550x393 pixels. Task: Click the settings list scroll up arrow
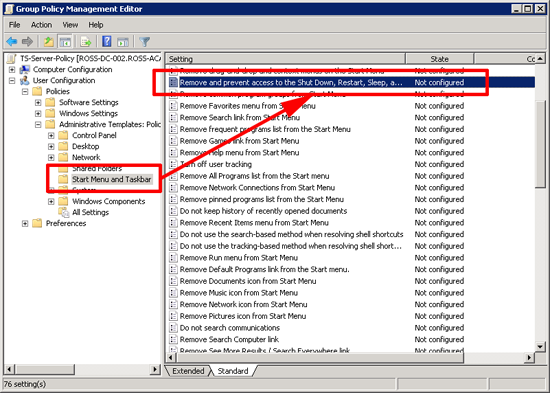540,59
